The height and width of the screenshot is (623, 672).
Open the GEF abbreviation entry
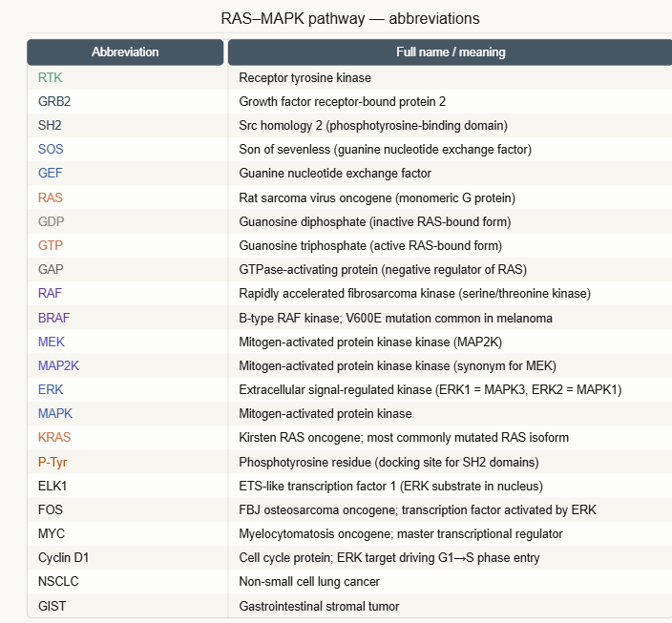click(x=51, y=174)
